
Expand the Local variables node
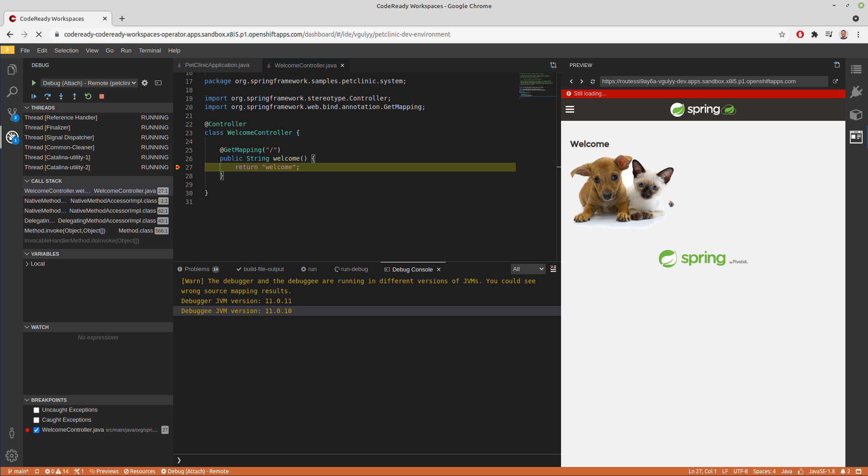click(27, 264)
